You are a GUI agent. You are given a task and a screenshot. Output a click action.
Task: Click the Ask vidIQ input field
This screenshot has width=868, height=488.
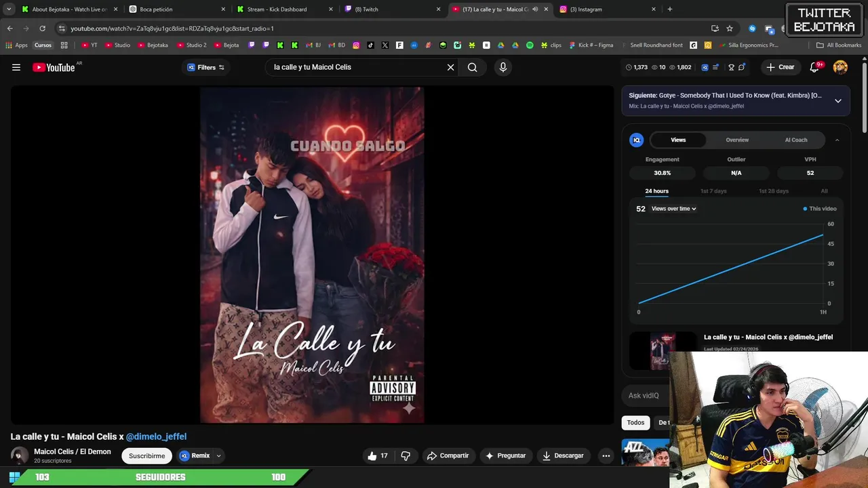[645, 396]
